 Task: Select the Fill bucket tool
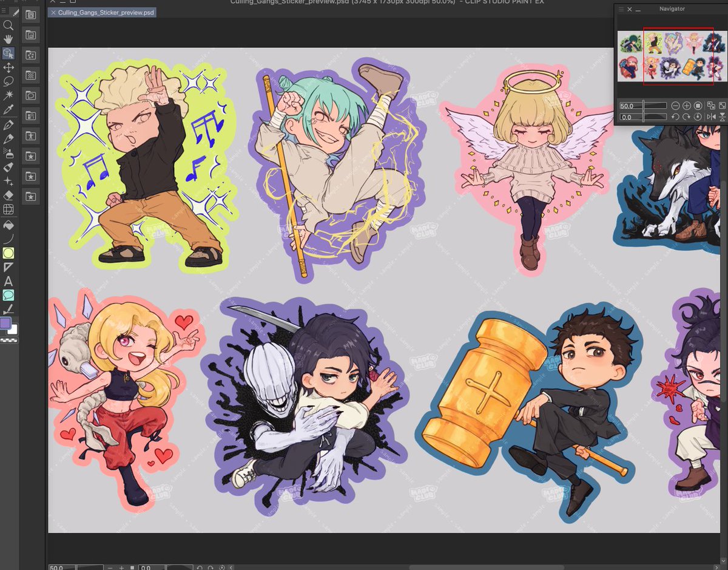click(x=8, y=225)
